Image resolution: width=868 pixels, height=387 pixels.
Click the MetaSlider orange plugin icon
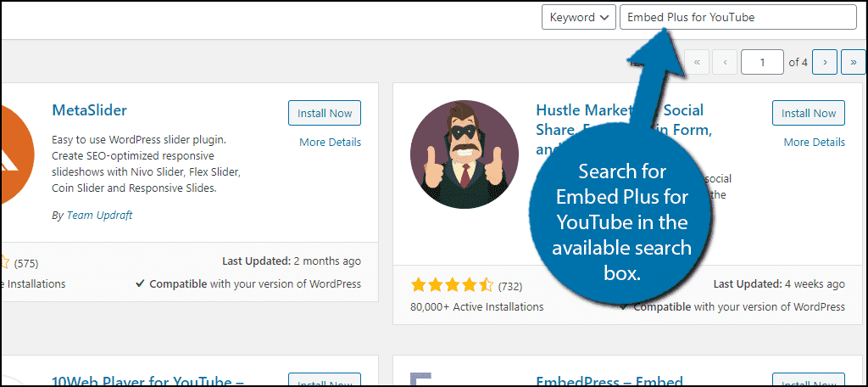point(17,156)
